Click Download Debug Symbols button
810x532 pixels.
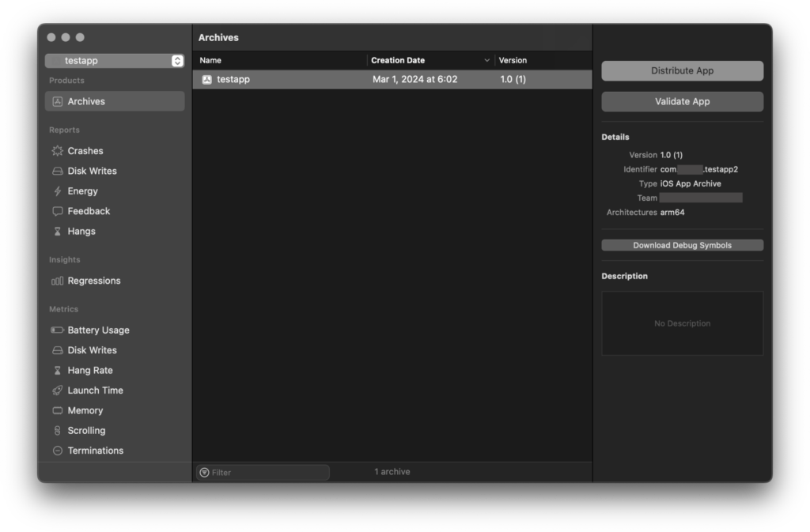pyautogui.click(x=682, y=246)
